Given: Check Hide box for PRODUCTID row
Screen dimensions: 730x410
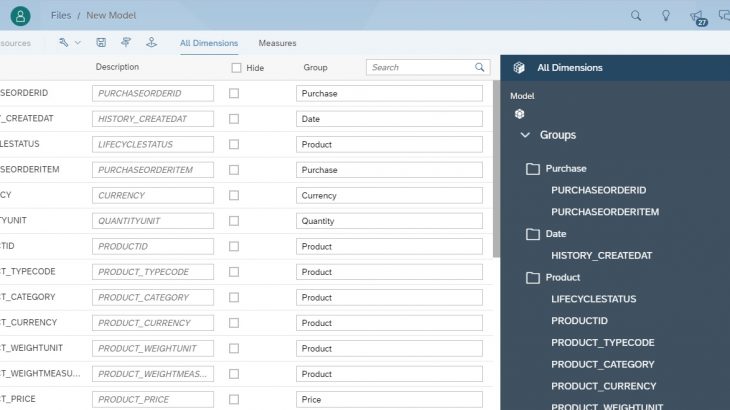Looking at the screenshot, I should (234, 247).
